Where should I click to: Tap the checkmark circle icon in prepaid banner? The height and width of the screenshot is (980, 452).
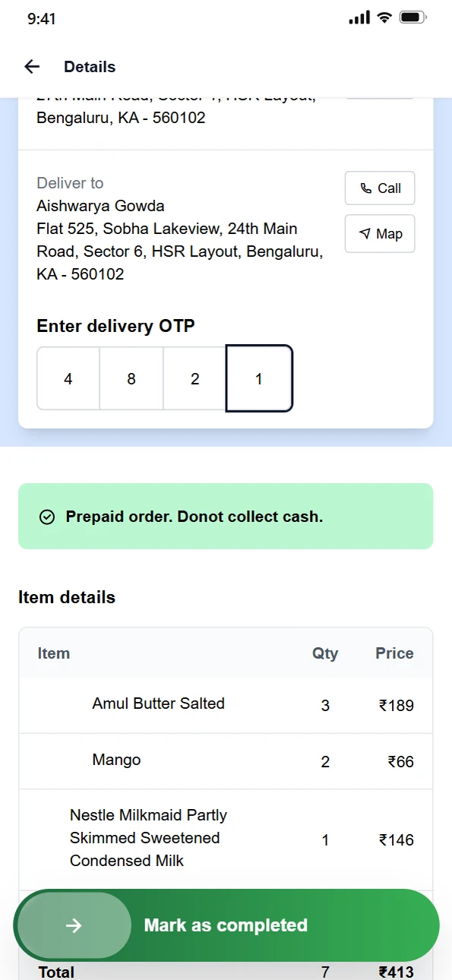tap(47, 517)
